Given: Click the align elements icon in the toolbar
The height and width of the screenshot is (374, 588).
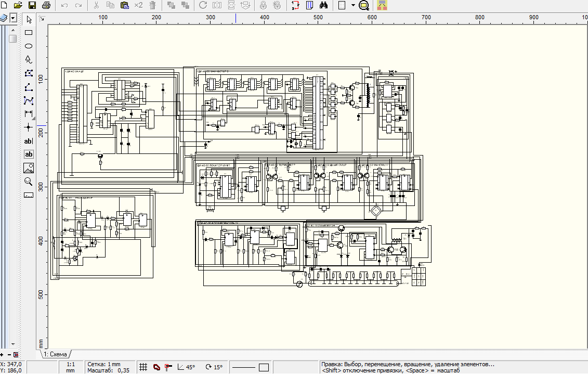Looking at the screenshot, I should click(245, 5).
